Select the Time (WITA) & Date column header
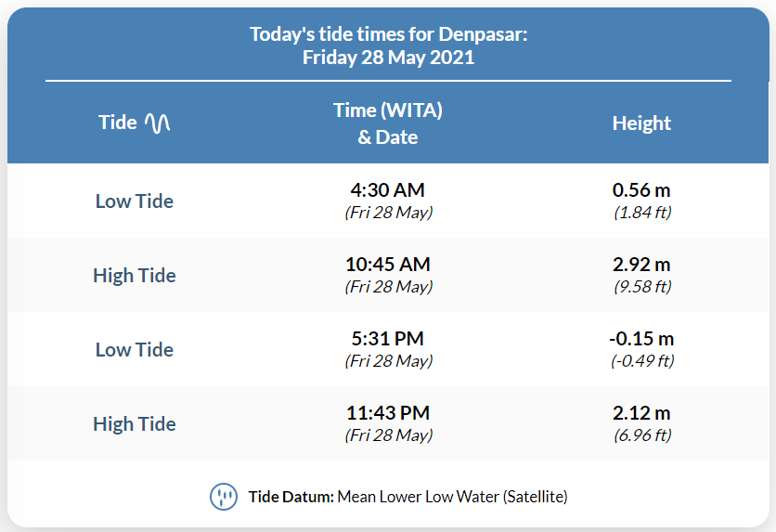Image resolution: width=776 pixels, height=532 pixels. [x=388, y=123]
